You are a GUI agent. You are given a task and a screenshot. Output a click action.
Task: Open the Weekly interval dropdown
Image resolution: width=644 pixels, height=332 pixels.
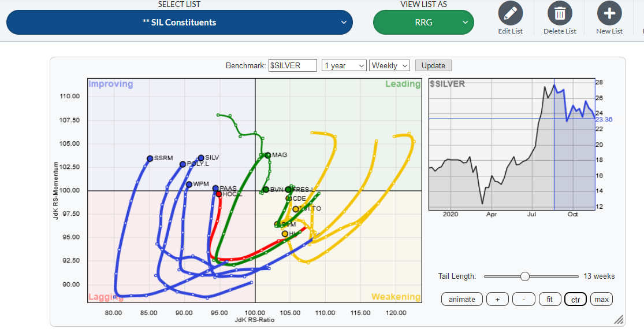390,65
